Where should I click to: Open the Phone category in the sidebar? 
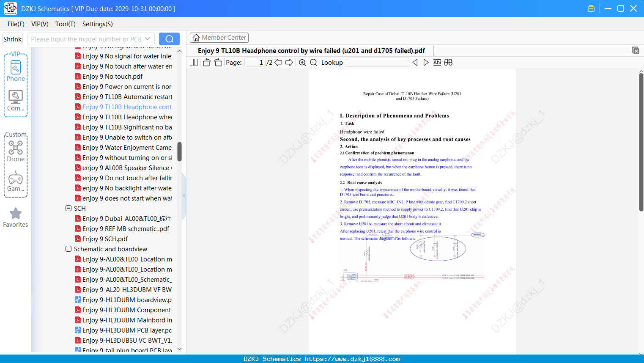(16, 71)
